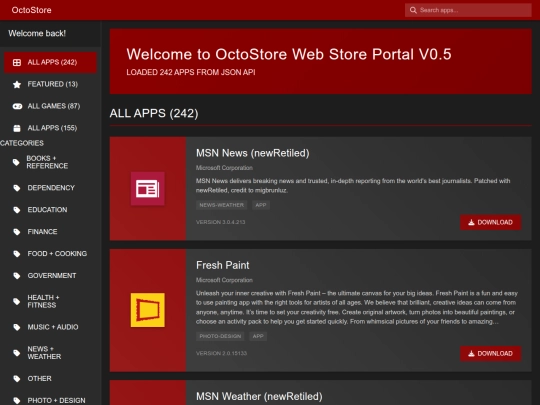Click the tag icon beside Health + Fitness
Screen dimensions: 540x405
pyautogui.click(x=17, y=301)
